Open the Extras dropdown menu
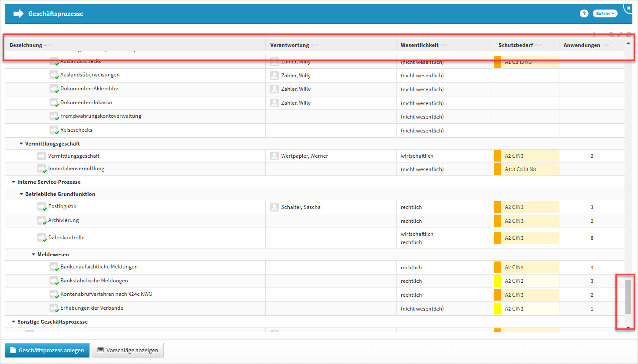Screen dimensions: 638x364 [x=605, y=13]
